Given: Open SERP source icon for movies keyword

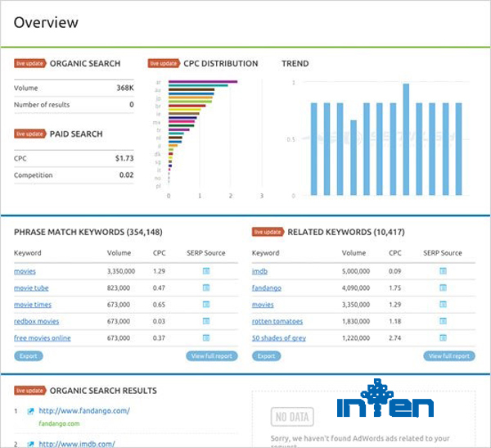Looking at the screenshot, I should tap(205, 271).
